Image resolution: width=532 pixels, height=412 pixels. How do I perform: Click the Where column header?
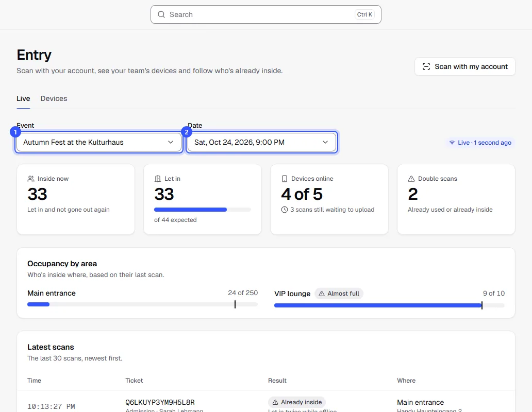tap(406, 381)
